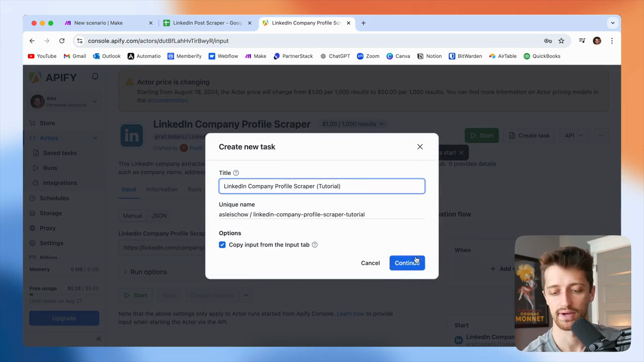Screen dimensions: 644x362
Task: Open the PartnerStack bookmark
Action: 293,56
